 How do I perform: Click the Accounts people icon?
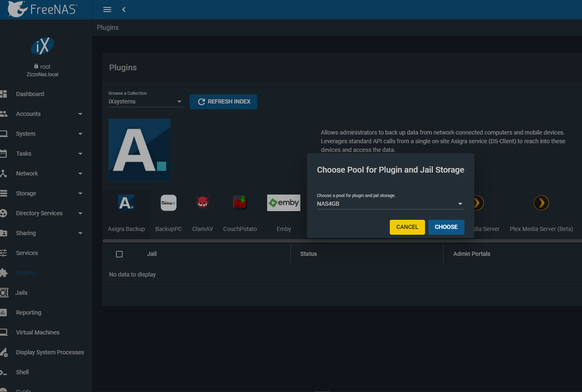(4, 114)
